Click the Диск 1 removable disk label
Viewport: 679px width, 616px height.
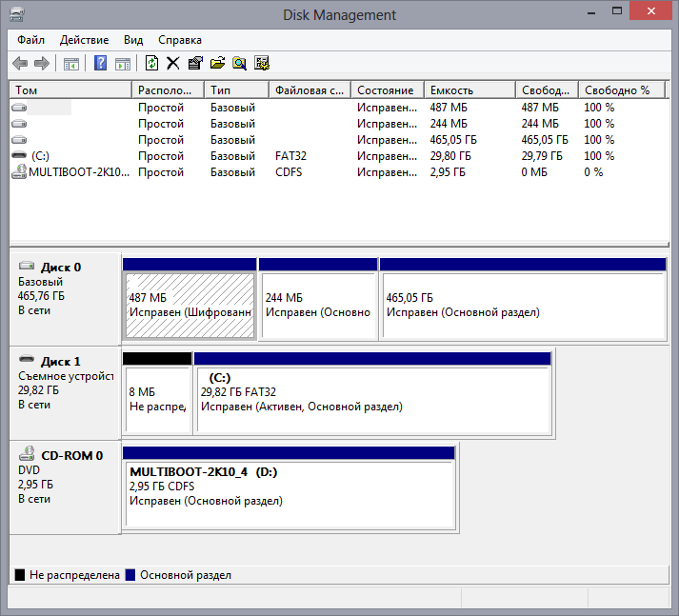click(60, 362)
